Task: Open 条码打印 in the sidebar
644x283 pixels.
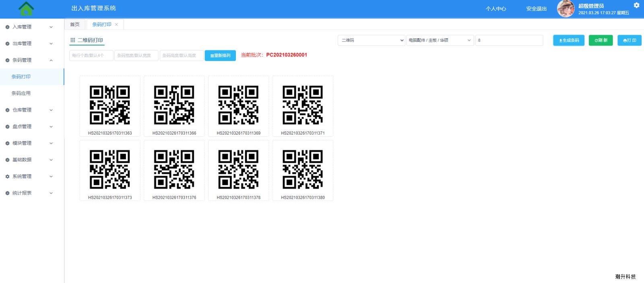Action: point(32,77)
